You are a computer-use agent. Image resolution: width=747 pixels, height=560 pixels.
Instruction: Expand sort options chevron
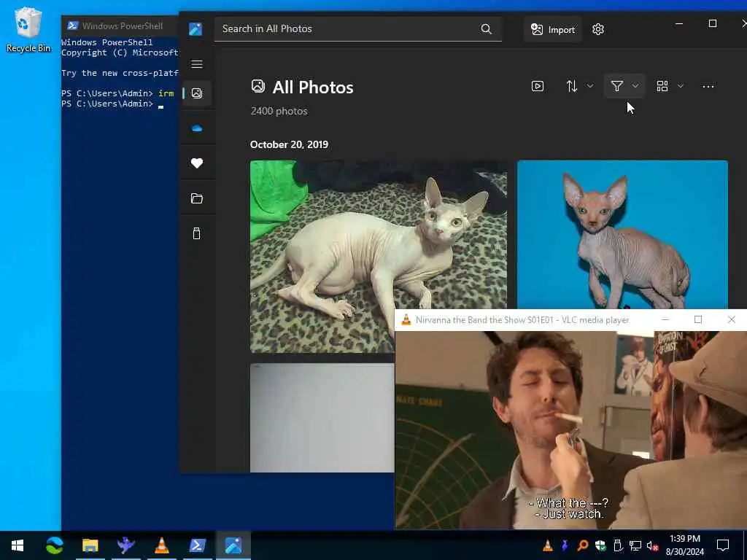point(589,86)
